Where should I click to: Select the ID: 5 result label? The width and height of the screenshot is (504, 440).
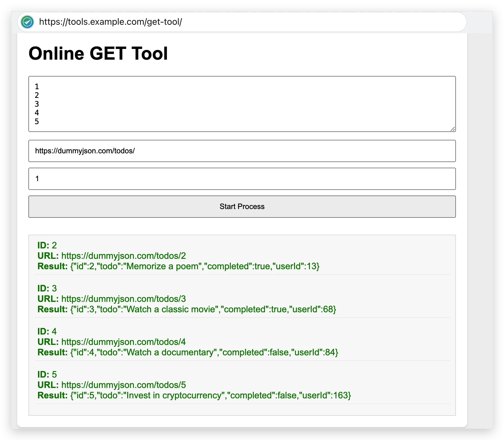(x=47, y=374)
